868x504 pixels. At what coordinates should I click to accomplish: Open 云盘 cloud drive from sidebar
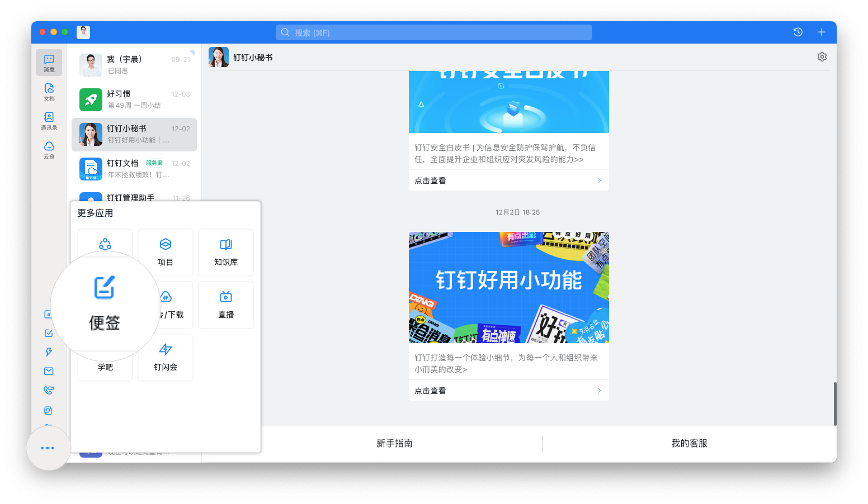[49, 150]
